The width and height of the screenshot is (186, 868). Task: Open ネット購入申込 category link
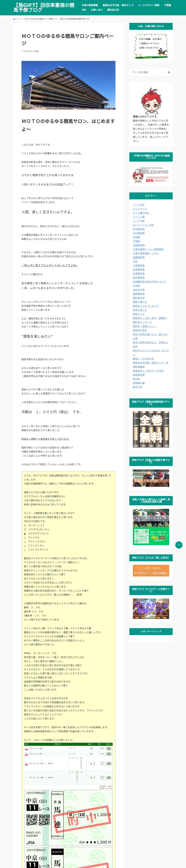click(141, 213)
